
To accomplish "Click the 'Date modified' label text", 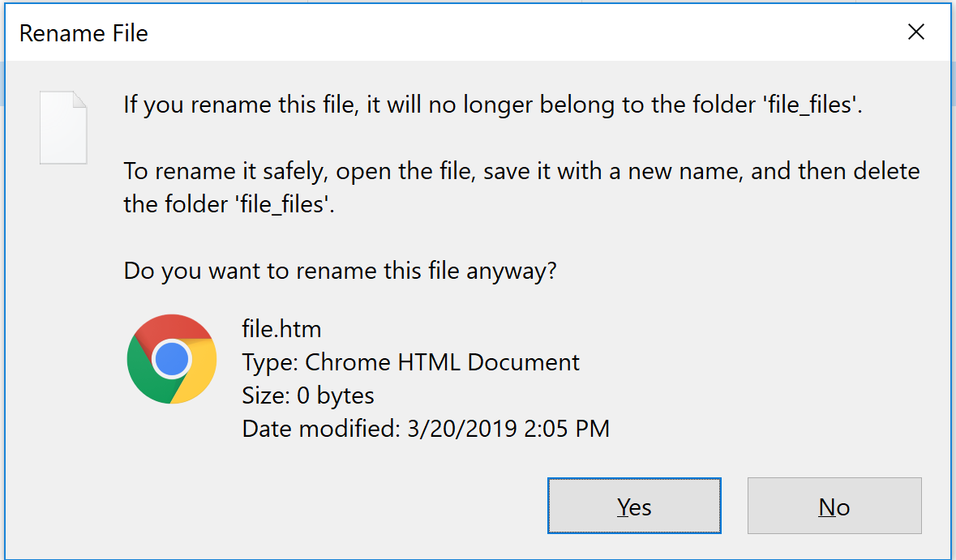I will click(x=320, y=428).
